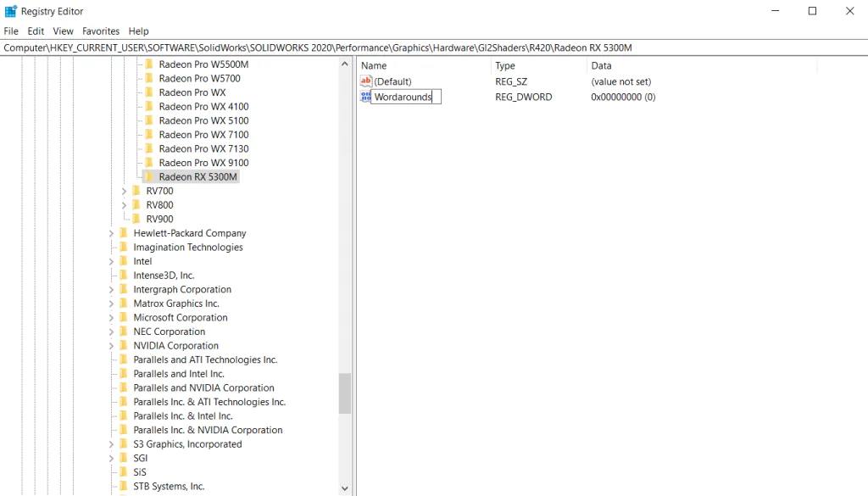
Task: Click the DWORD value icon beside Wordarounds
Action: [x=365, y=97]
